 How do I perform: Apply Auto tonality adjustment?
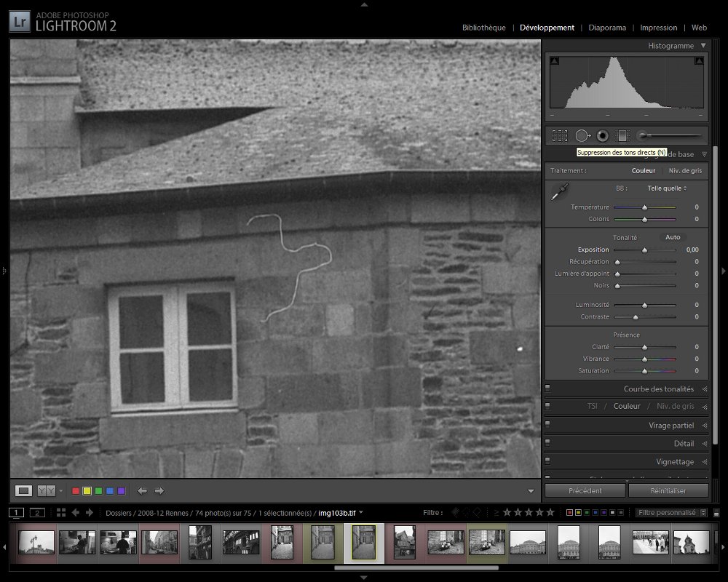click(673, 237)
